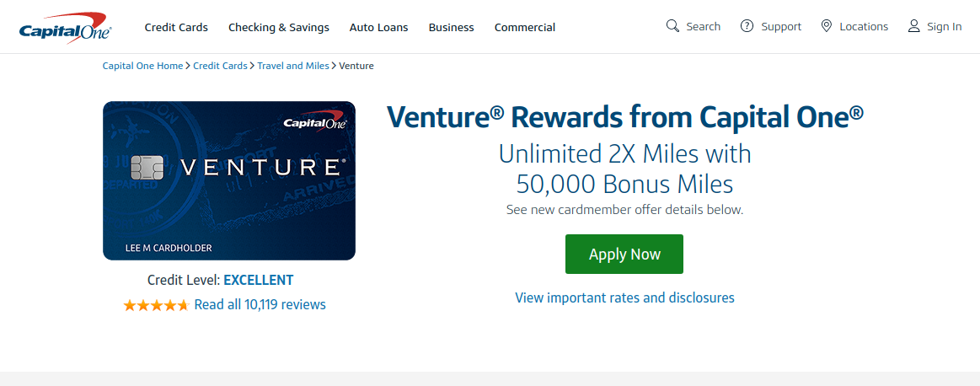The width and height of the screenshot is (980, 386).
Task: View important rates and disclosures link
Action: pos(625,298)
